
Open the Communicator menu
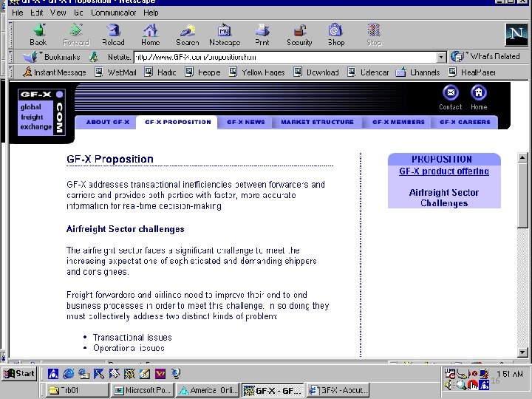click(113, 13)
